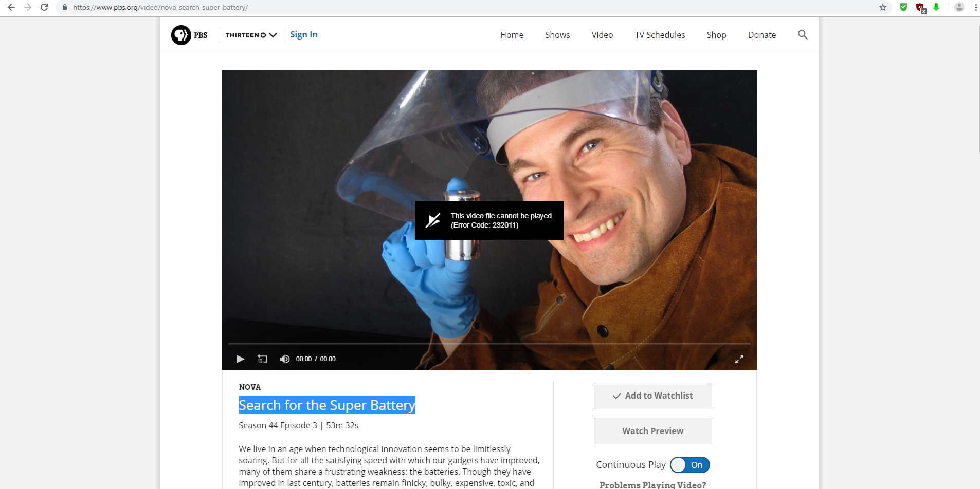Play the video
Screen dimensions: 980x489
240,359
